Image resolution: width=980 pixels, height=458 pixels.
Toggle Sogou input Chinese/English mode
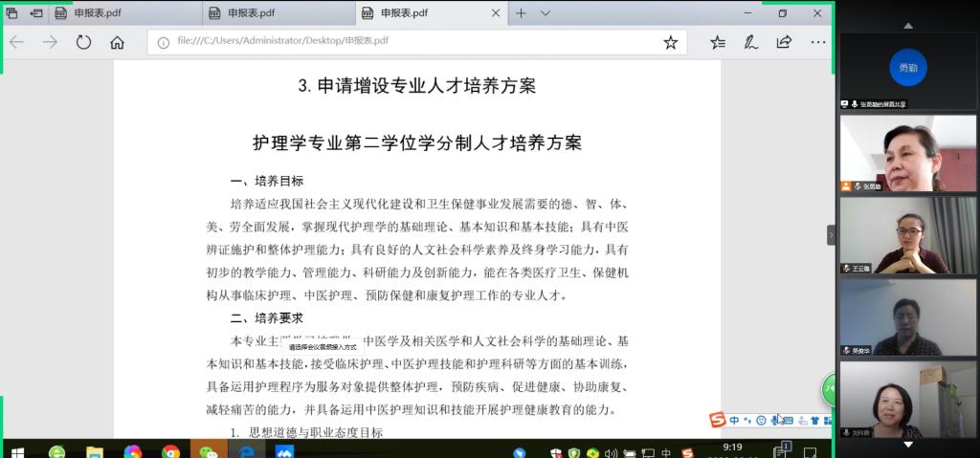[x=734, y=420]
